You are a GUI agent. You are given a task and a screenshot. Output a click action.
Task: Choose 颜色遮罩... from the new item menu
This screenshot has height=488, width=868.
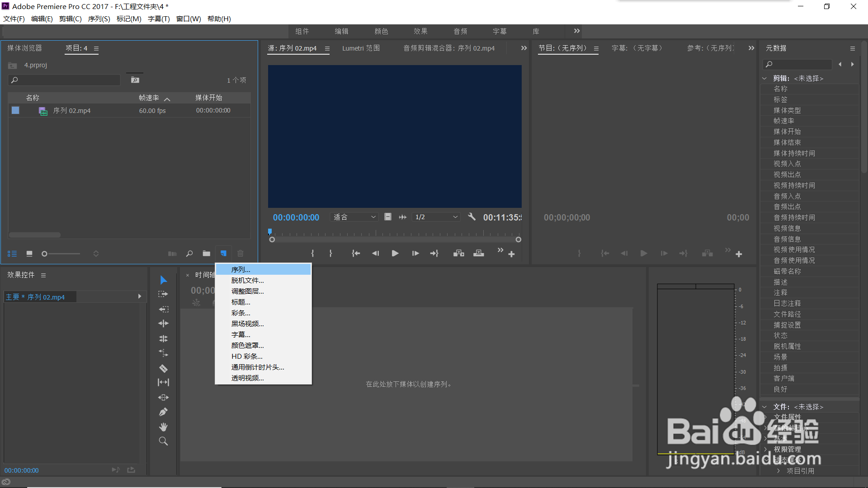click(263, 345)
